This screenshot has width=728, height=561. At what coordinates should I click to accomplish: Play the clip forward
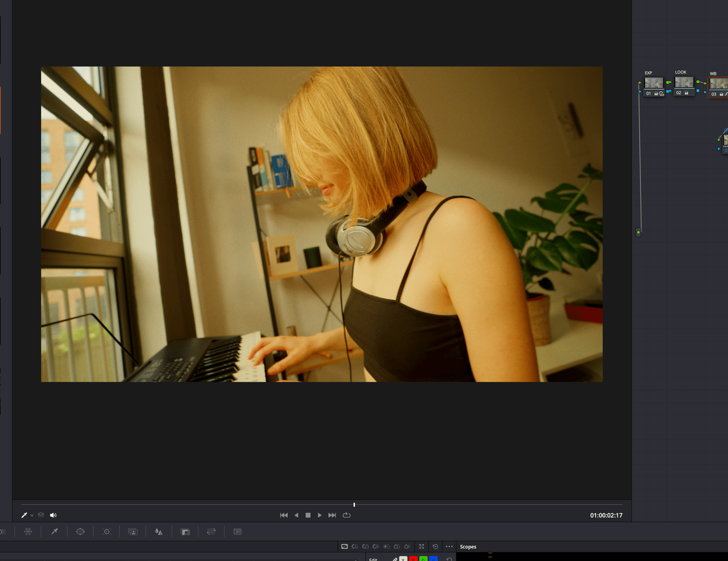pos(319,515)
